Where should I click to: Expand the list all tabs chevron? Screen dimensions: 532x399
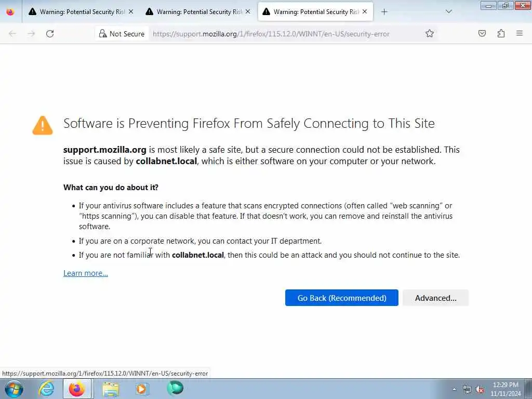tap(448, 12)
